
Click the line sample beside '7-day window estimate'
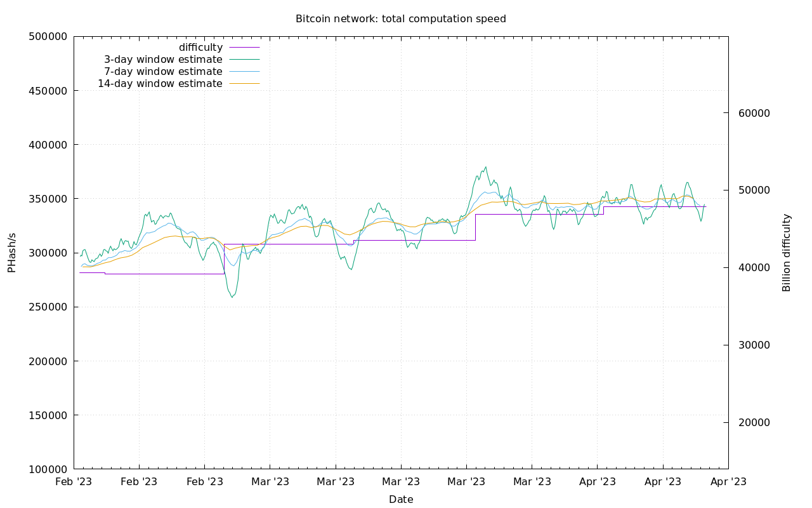coord(244,72)
